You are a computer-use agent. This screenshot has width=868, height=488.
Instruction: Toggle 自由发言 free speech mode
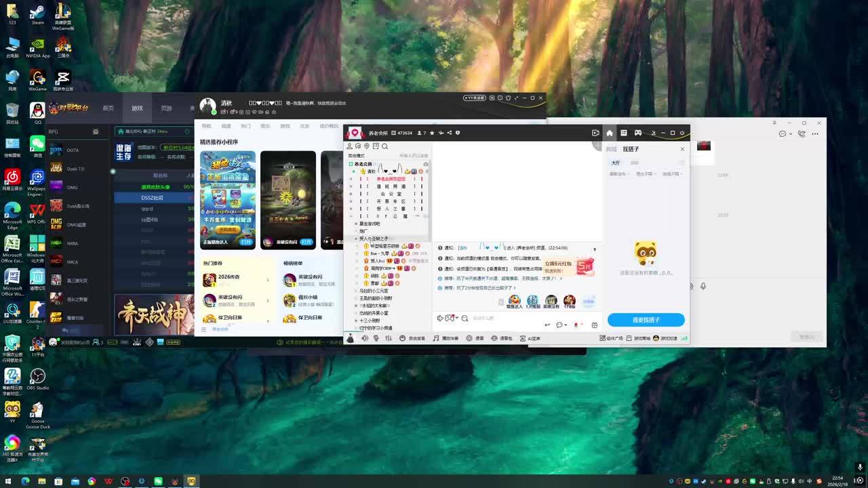[x=412, y=338]
